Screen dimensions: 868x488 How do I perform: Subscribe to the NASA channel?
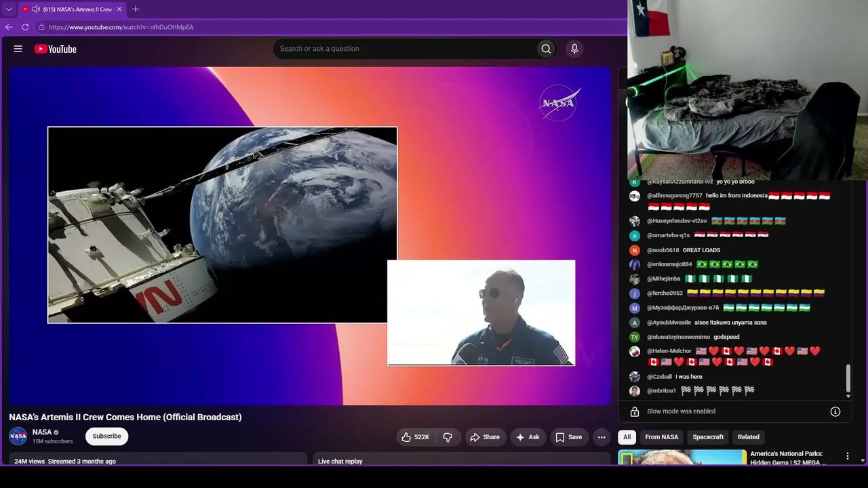click(107, 436)
